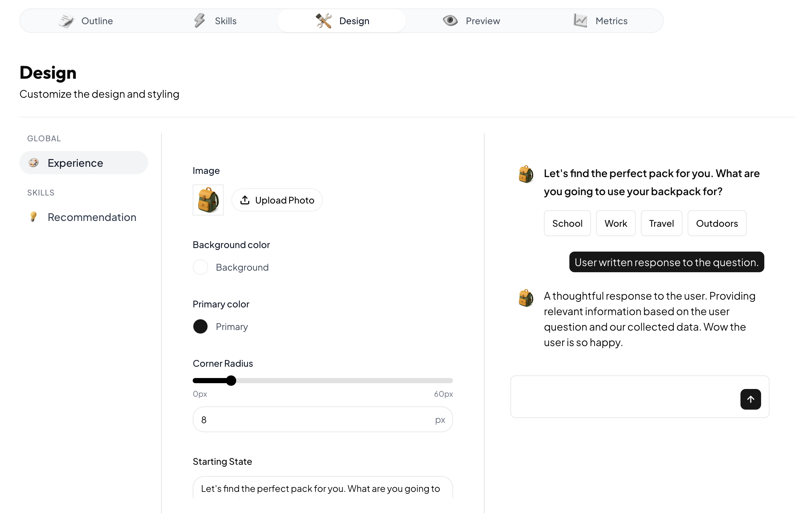Click the chart icon for Metrics
This screenshot has width=812, height=518.
[x=580, y=21]
